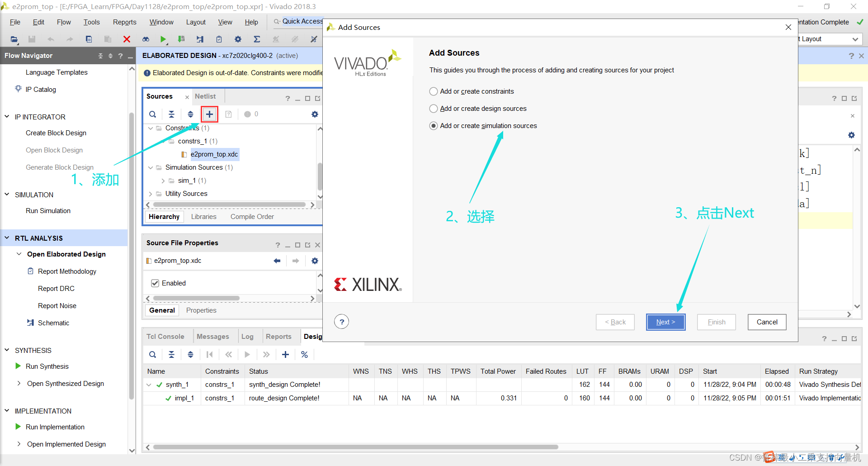The height and width of the screenshot is (466, 868).
Task: Open the Flow menu
Action: point(64,22)
